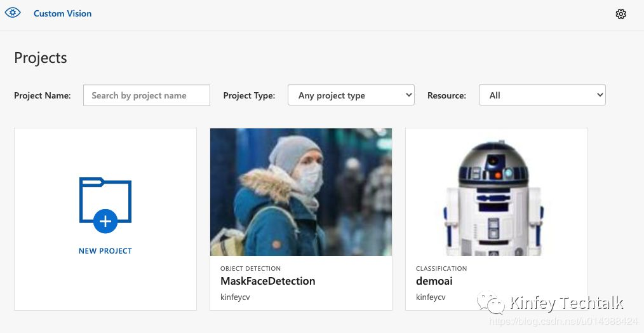Image resolution: width=644 pixels, height=333 pixels.
Task: Open the Custom Vision home link
Action: click(x=62, y=13)
